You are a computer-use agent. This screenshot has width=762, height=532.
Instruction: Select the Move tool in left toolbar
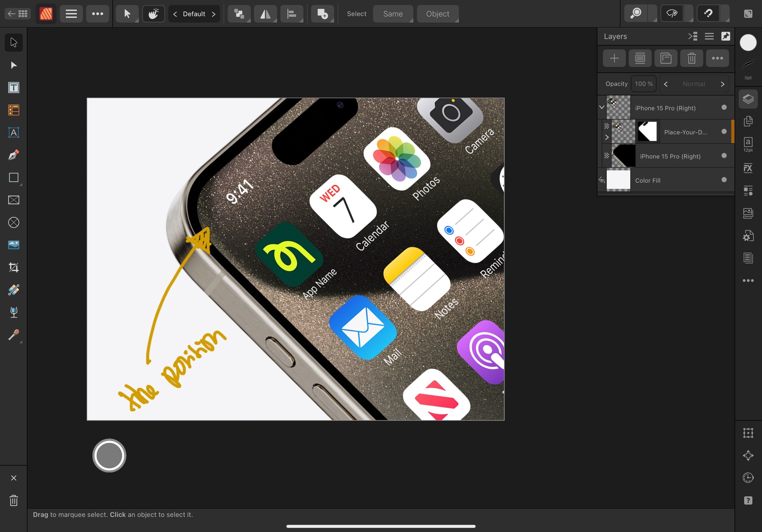[x=14, y=42]
